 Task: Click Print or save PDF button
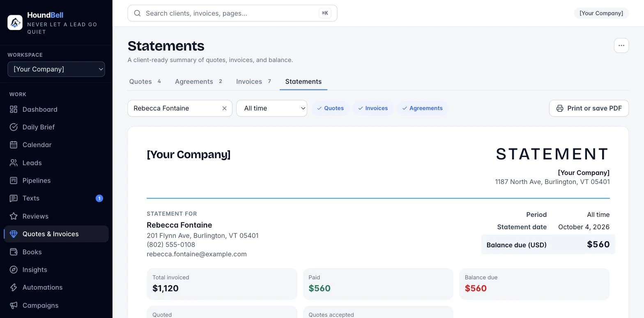[x=589, y=108]
